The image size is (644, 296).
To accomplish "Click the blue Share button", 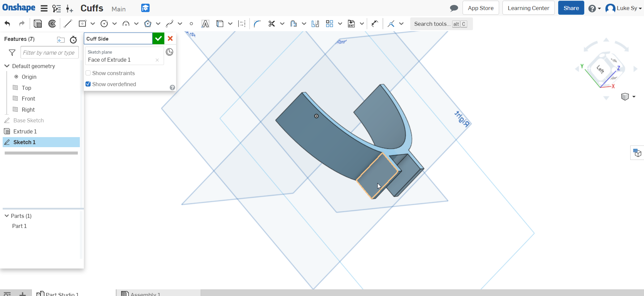I will click(571, 8).
